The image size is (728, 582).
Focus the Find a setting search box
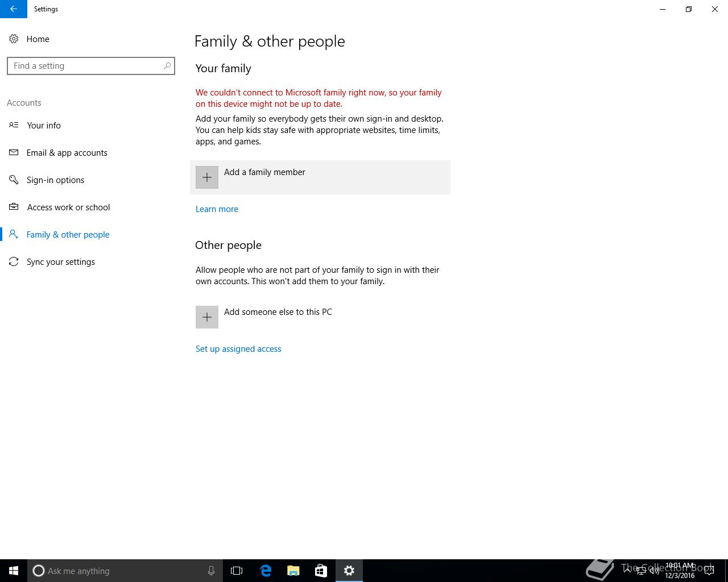[91, 66]
